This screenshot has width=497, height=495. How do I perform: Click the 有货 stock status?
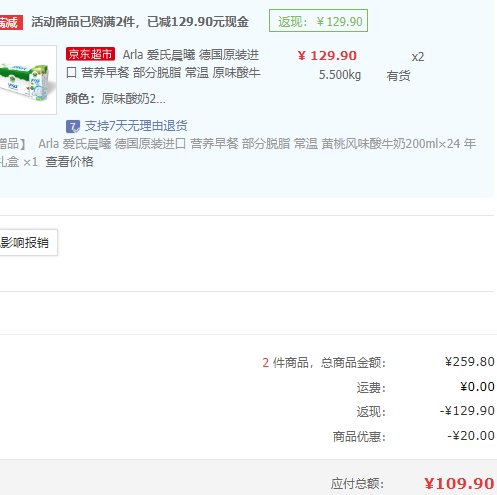pos(398,76)
